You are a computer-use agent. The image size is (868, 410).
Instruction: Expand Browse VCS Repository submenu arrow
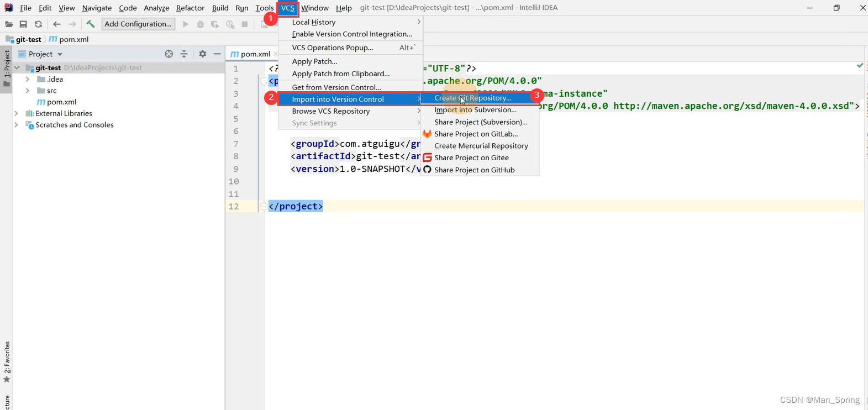[419, 111]
